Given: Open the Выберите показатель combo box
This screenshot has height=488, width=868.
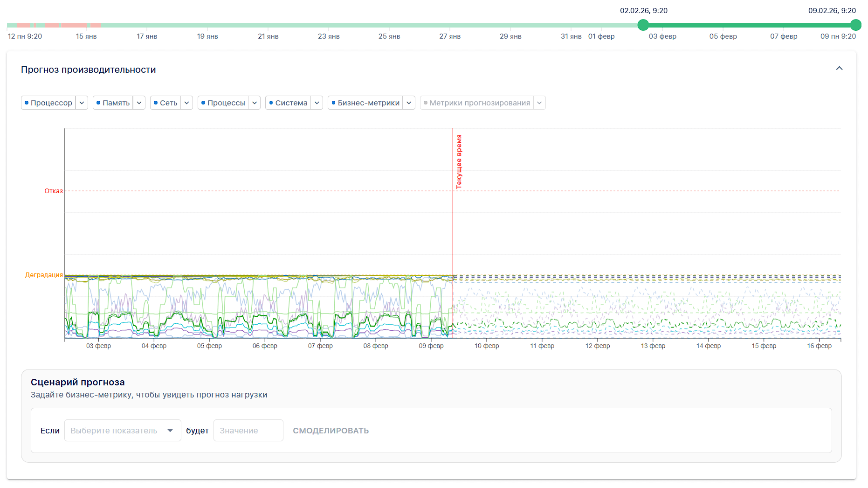Looking at the screenshot, I should point(122,431).
